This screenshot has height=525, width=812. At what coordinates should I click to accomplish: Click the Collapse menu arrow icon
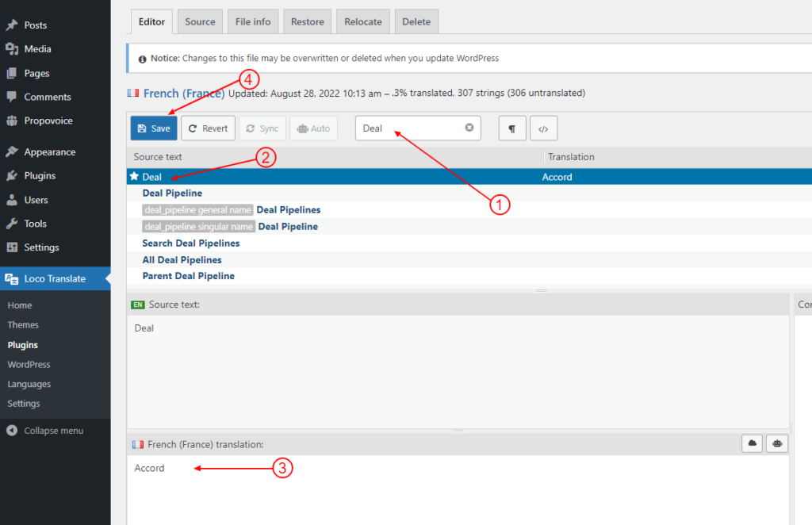coord(12,431)
